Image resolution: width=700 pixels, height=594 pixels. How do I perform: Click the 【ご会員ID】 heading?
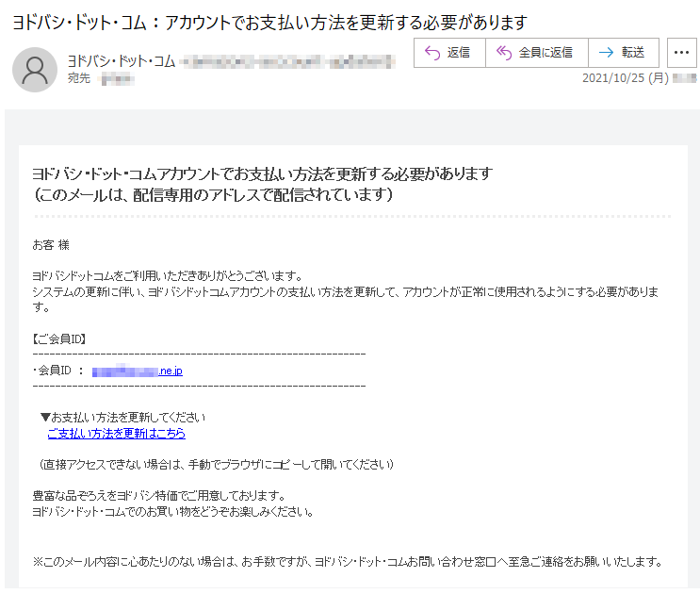(x=59, y=339)
